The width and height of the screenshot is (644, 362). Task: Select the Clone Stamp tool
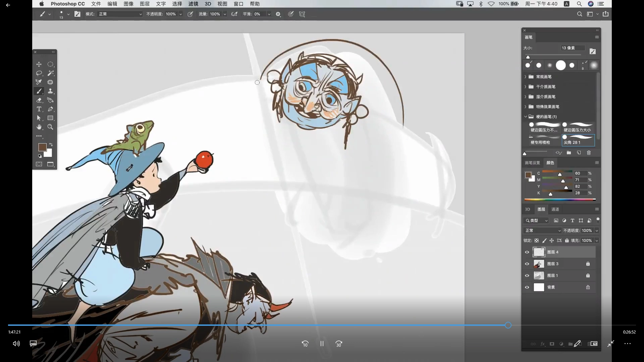(x=50, y=91)
